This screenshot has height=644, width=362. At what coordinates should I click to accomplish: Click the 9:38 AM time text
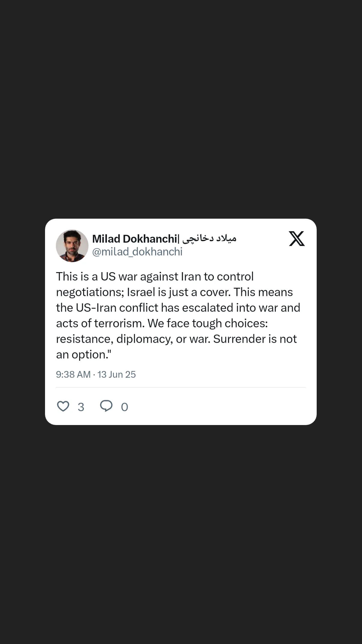coord(73,374)
